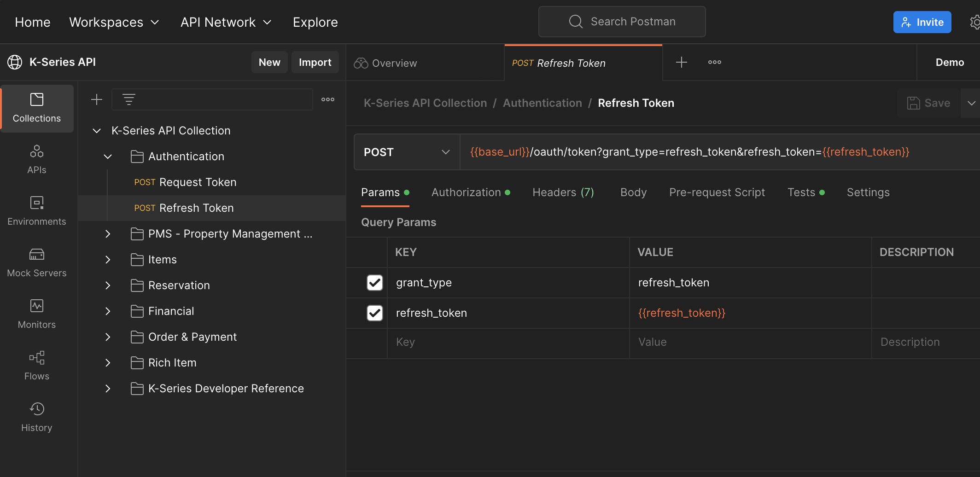Open the Flows panel
The image size is (980, 477).
coord(37,365)
